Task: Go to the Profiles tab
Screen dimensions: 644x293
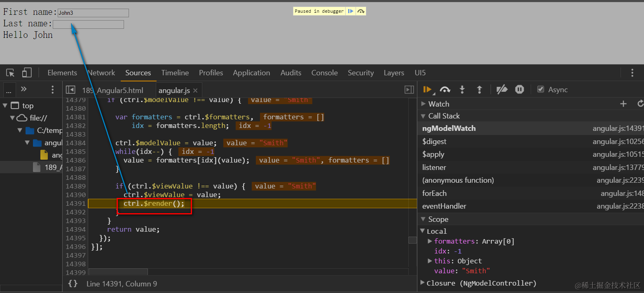Action: click(211, 73)
